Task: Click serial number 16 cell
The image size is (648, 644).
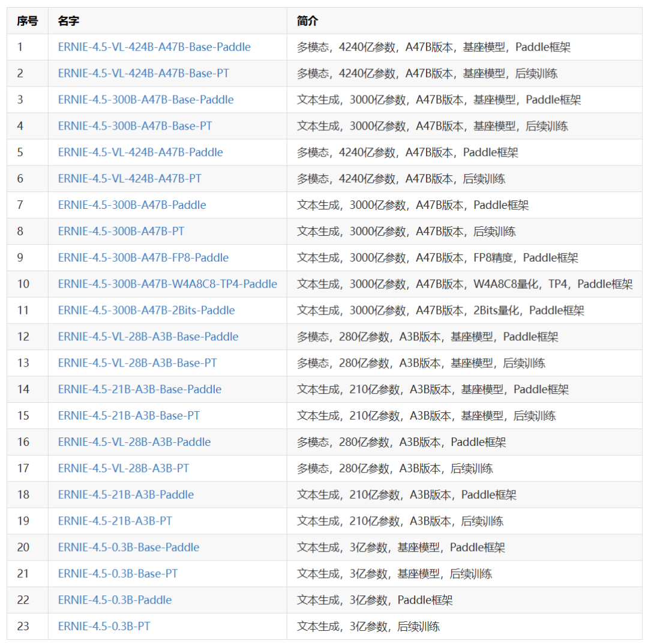Action: coord(27,442)
